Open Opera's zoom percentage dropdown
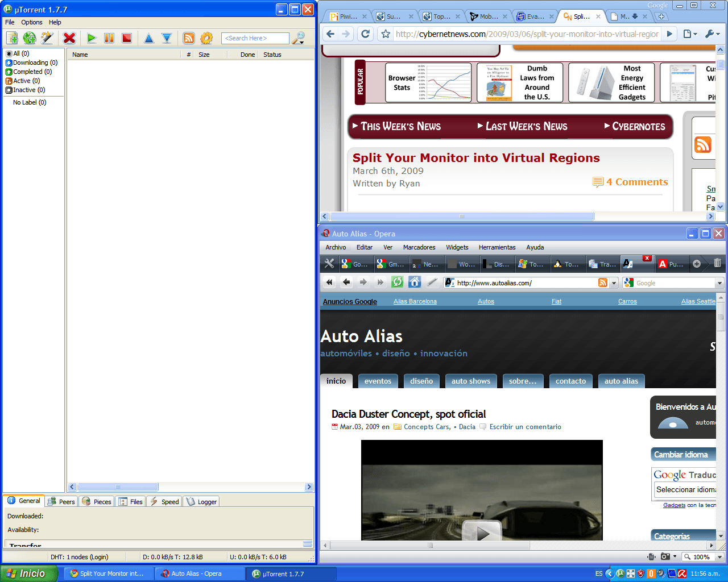The width and height of the screenshot is (728, 582). pyautogui.click(x=719, y=557)
